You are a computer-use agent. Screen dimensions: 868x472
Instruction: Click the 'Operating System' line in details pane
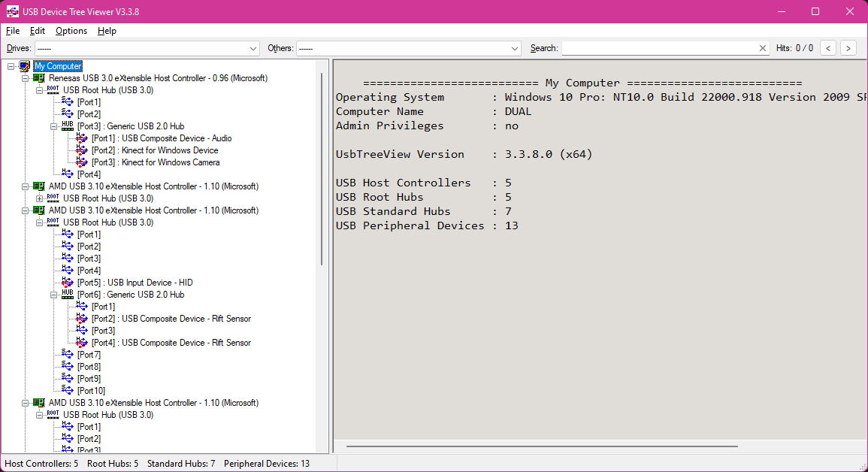(x=601, y=97)
